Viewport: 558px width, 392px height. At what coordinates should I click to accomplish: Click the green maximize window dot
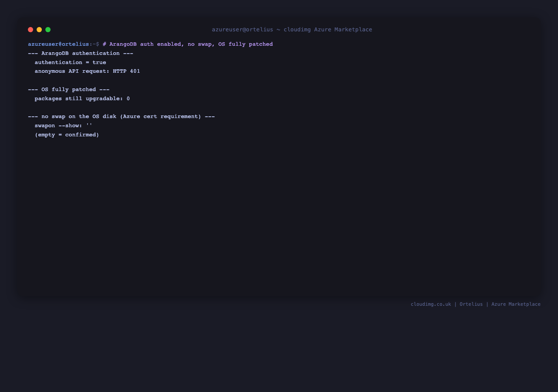(x=48, y=30)
